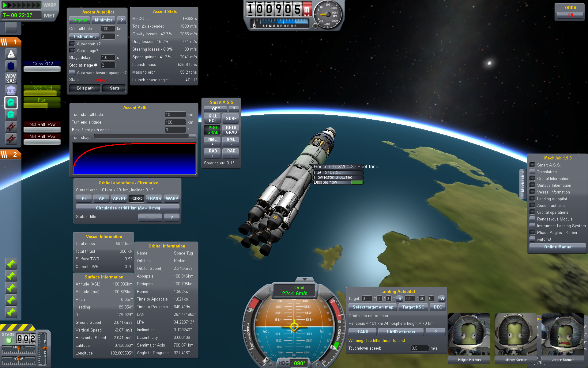Click the command pod staging icon
The width and height of the screenshot is (588, 368).
pos(11,54)
